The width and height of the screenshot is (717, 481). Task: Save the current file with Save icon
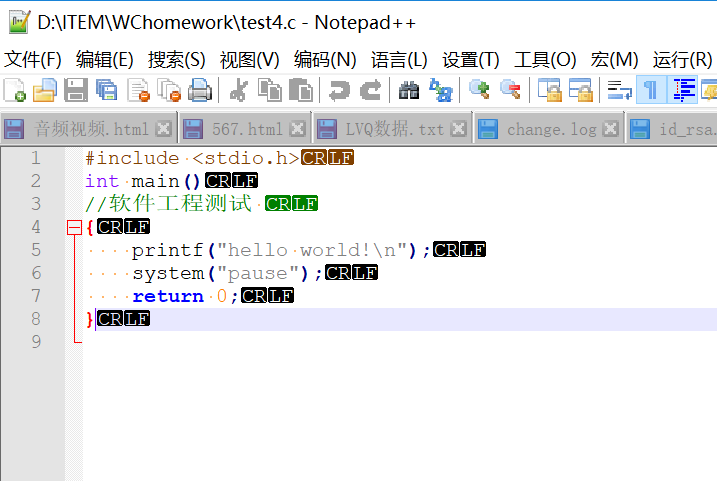(x=75, y=90)
